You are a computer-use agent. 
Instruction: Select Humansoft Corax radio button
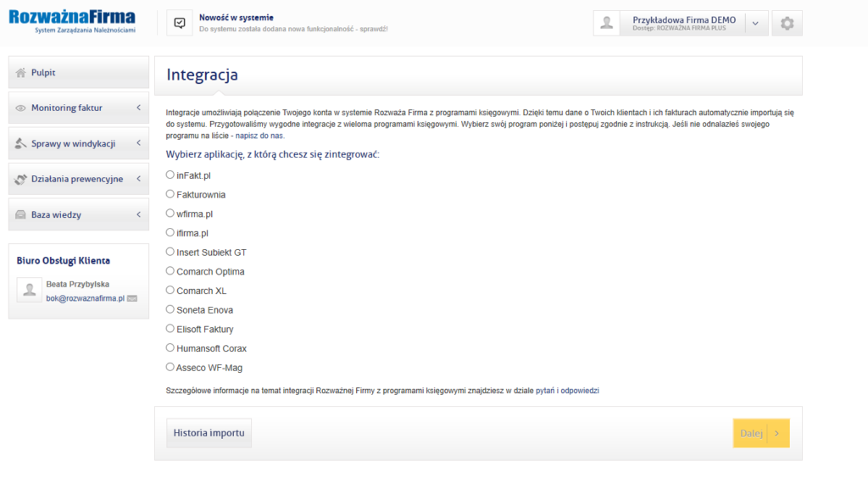[x=170, y=348]
